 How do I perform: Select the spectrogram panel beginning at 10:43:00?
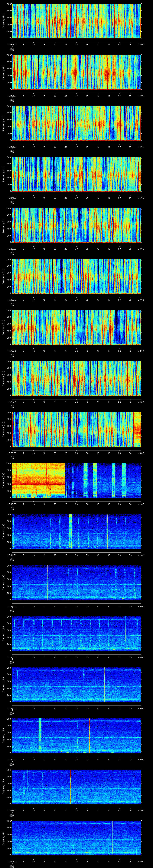(x=76, y=634)
